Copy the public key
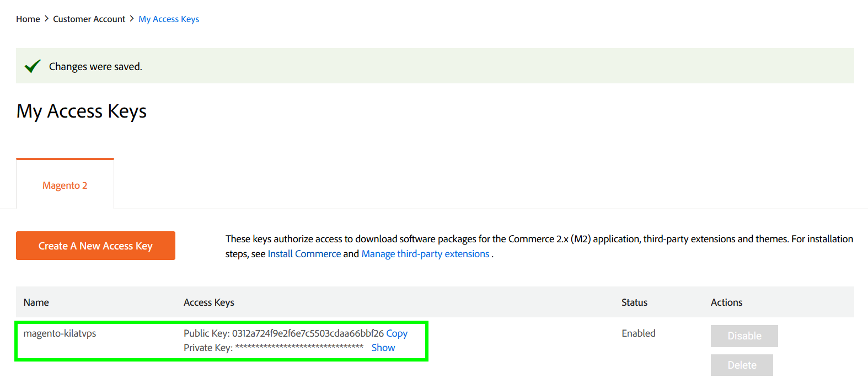The height and width of the screenshot is (388, 868). (x=397, y=333)
